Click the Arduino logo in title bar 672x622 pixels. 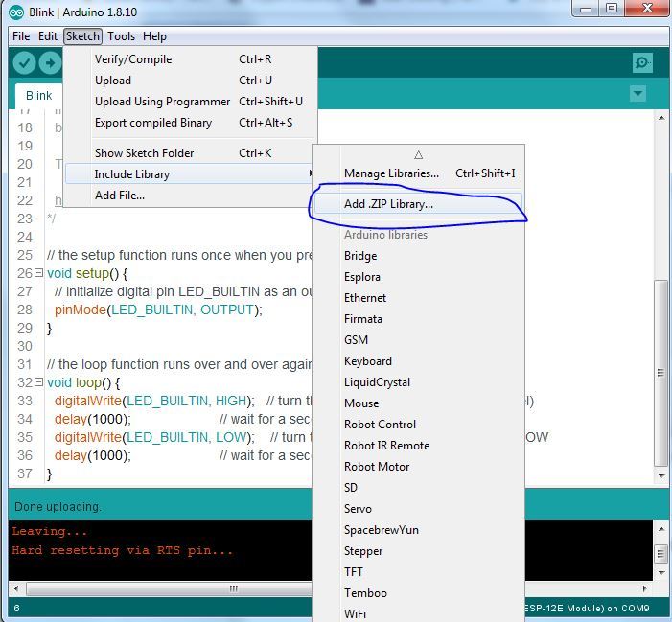click(16, 12)
